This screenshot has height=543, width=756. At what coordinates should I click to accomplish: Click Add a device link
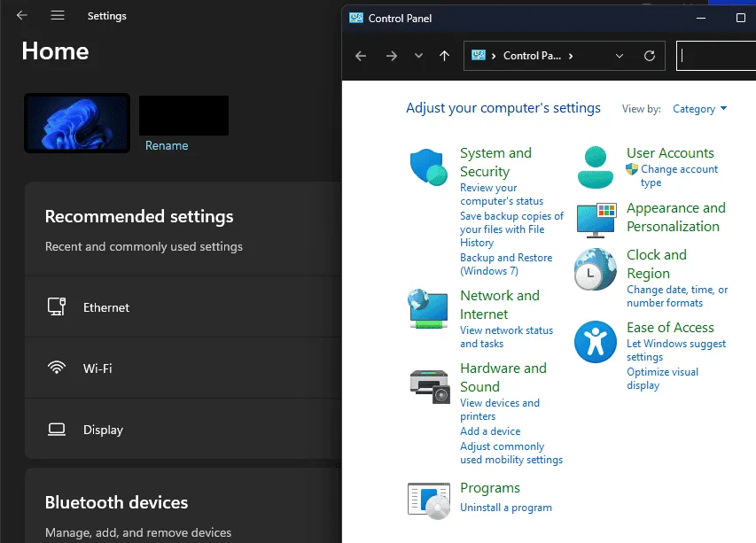(490, 431)
